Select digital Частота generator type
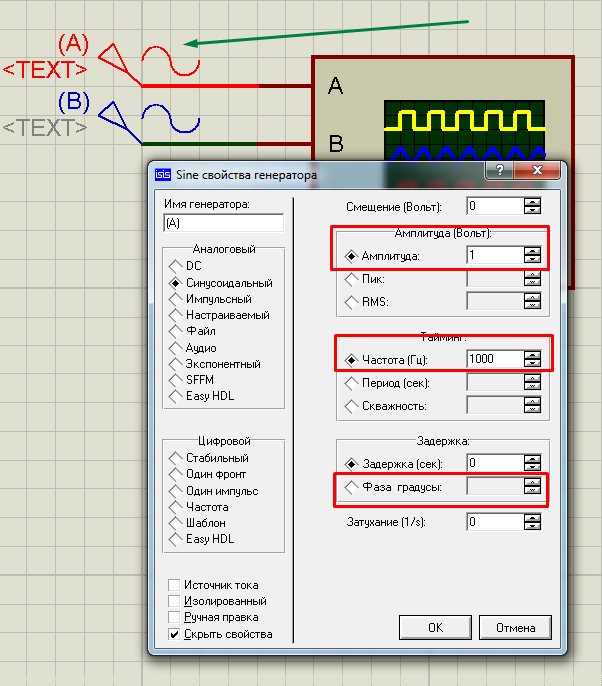This screenshot has width=602, height=686. coord(199,507)
